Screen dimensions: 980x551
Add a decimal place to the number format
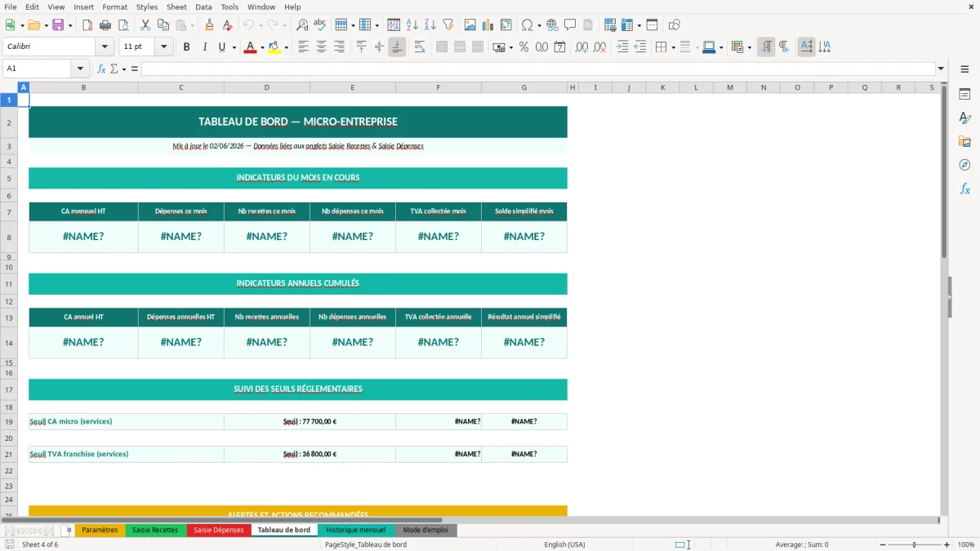coord(581,47)
